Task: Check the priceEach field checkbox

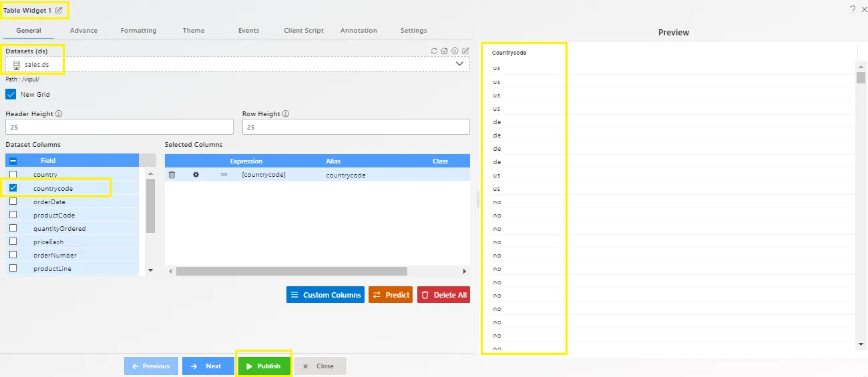Action: point(13,241)
